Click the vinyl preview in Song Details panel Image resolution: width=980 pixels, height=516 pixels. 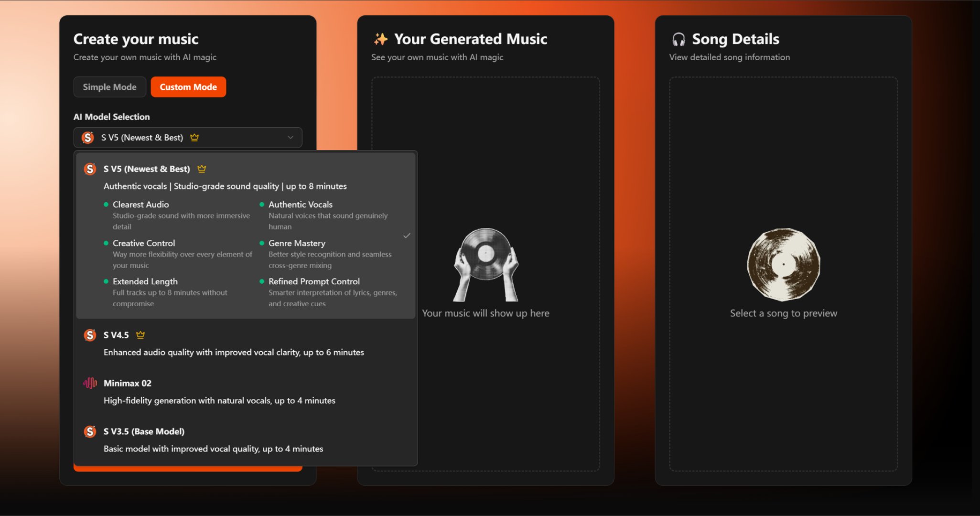783,264
